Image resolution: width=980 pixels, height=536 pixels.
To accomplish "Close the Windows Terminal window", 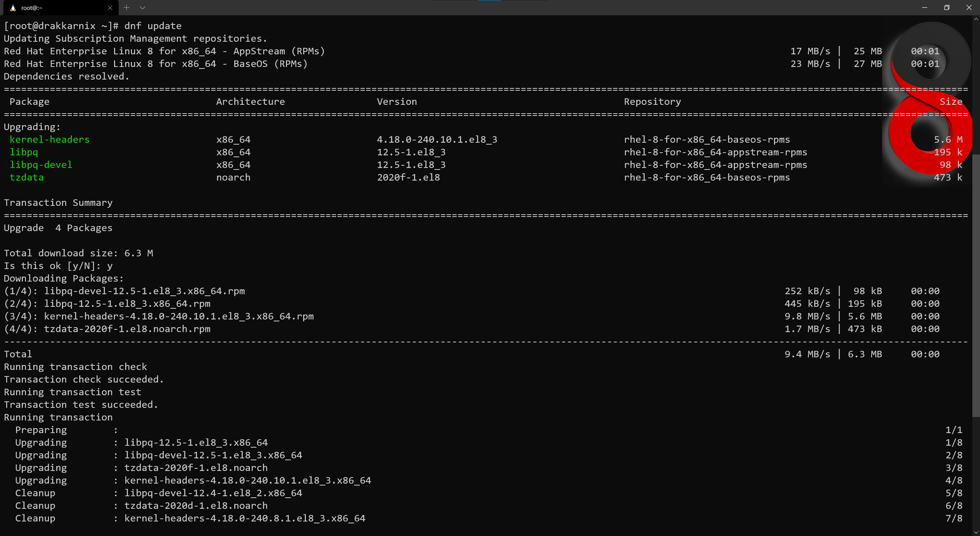I will [969, 8].
